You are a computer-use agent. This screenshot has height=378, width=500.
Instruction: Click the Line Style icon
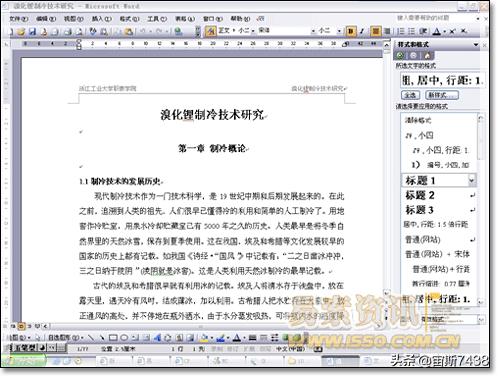(x=253, y=338)
